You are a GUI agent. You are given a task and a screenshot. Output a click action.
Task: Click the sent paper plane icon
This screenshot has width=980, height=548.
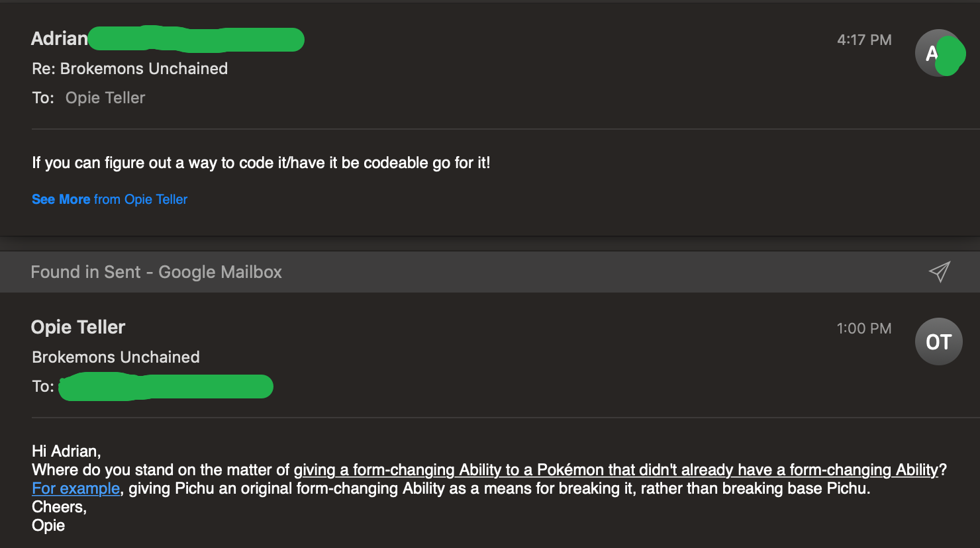tap(939, 271)
